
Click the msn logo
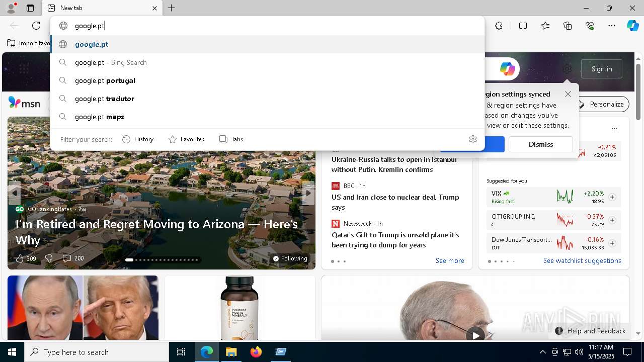click(24, 103)
